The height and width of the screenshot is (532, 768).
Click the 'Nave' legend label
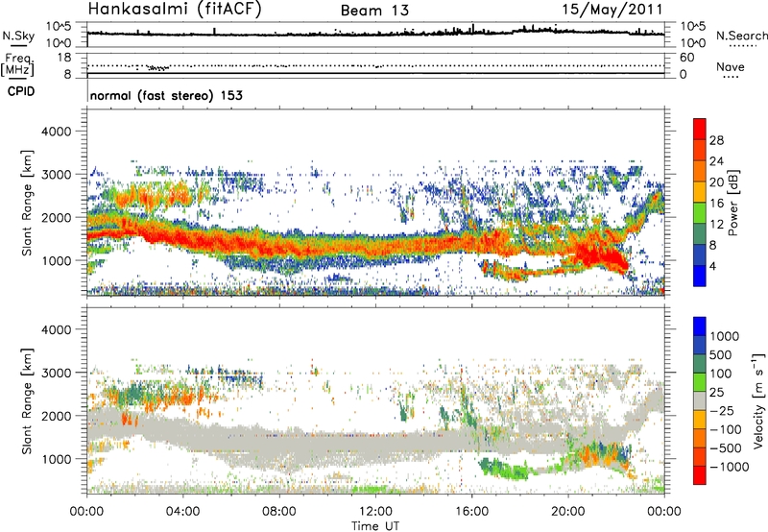pyautogui.click(x=731, y=66)
